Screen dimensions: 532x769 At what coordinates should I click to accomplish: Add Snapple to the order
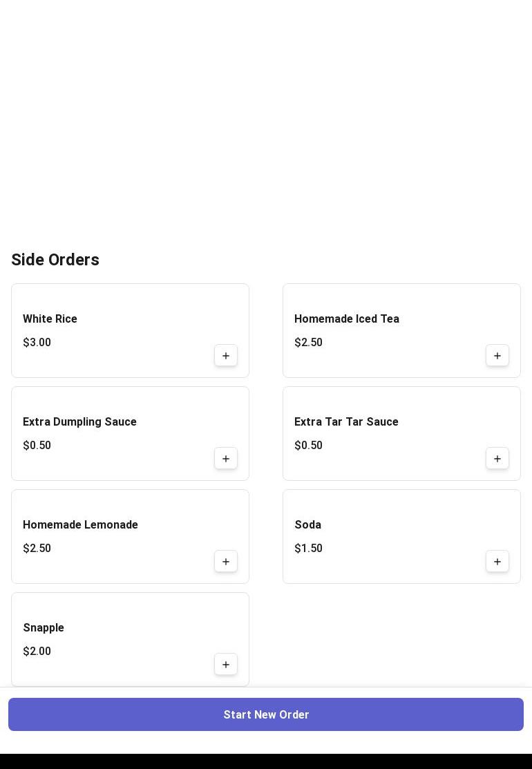tap(226, 665)
